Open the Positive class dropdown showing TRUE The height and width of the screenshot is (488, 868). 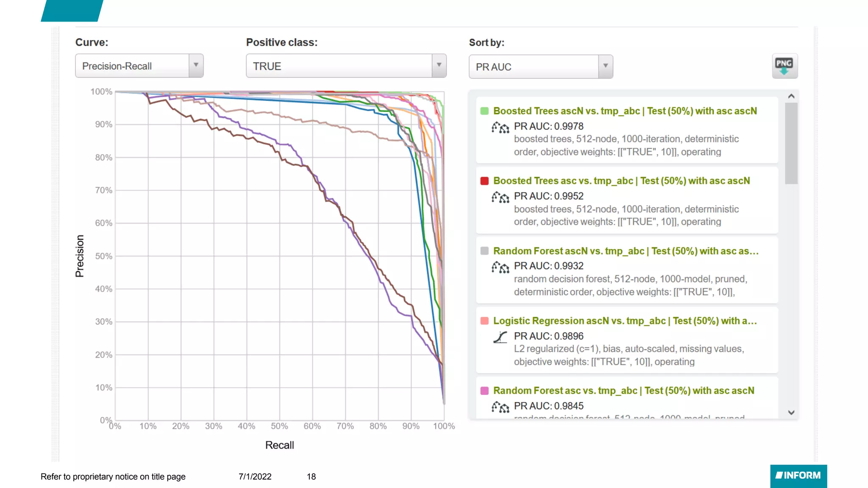pyautogui.click(x=346, y=66)
